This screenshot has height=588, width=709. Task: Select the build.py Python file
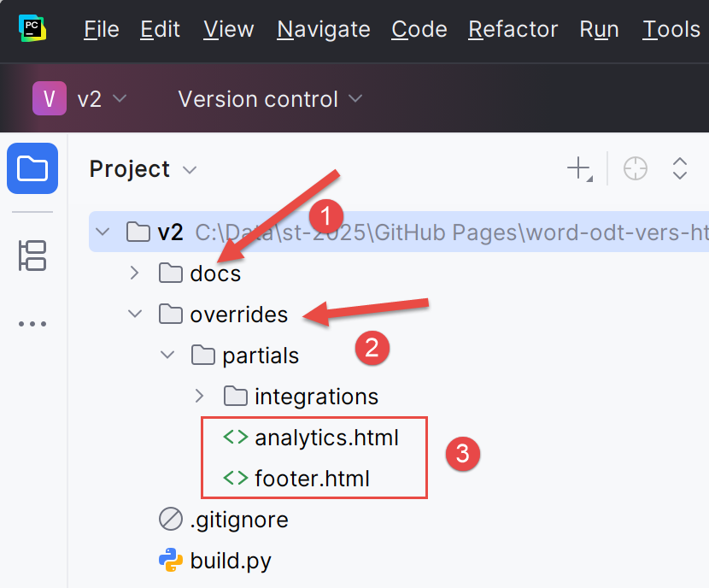[230, 561]
